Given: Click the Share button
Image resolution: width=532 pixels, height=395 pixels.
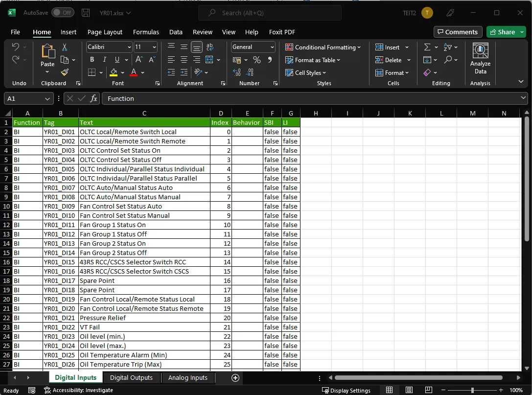Looking at the screenshot, I should (x=503, y=32).
